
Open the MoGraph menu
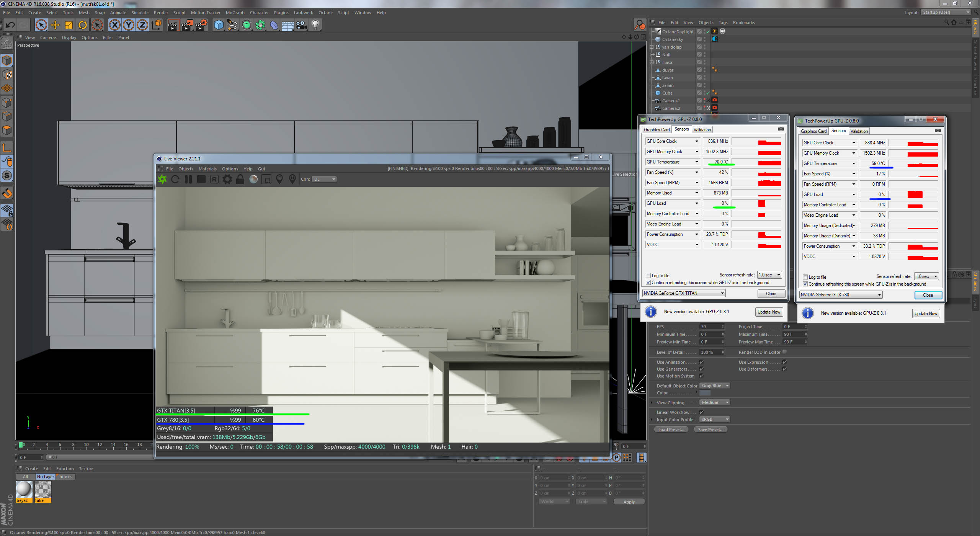[235, 13]
